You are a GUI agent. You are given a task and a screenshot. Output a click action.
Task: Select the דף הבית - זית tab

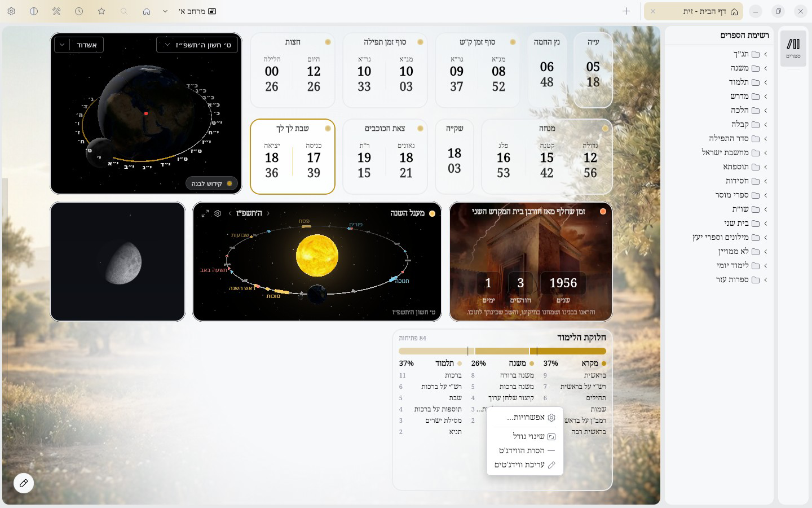coord(694,11)
